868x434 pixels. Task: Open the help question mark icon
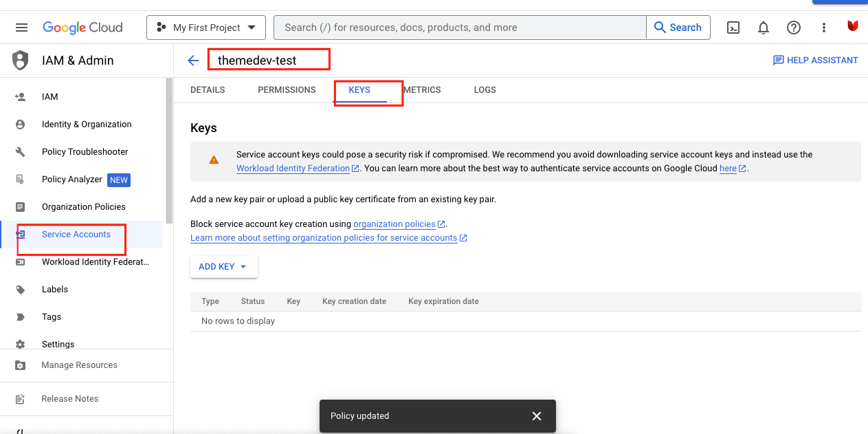794,28
